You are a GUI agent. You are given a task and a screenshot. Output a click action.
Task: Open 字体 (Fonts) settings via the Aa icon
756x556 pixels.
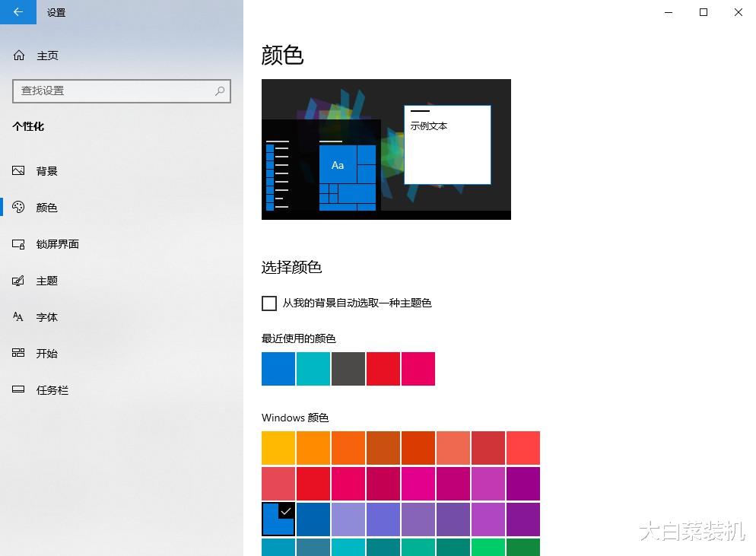[18, 316]
